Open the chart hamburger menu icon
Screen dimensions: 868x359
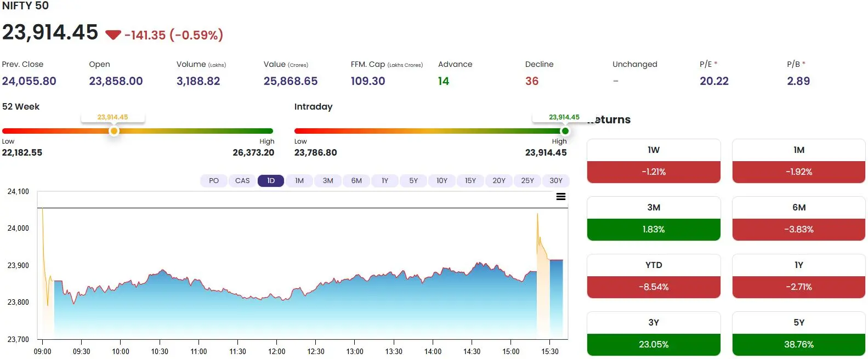(561, 197)
